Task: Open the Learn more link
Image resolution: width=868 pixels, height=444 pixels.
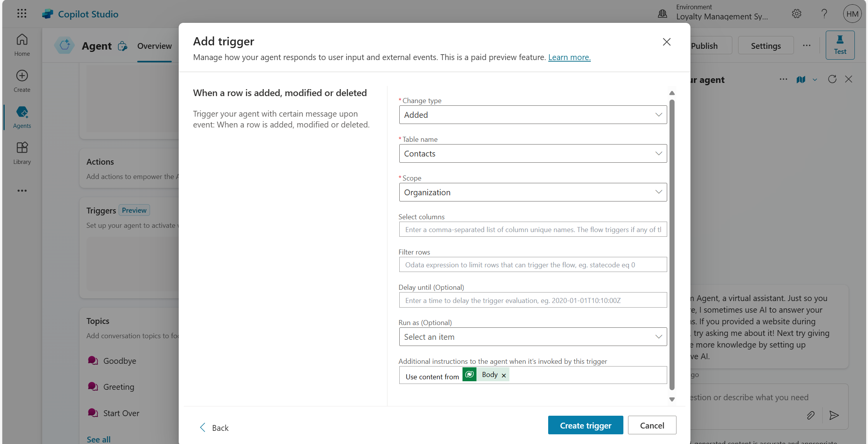Action: (569, 57)
